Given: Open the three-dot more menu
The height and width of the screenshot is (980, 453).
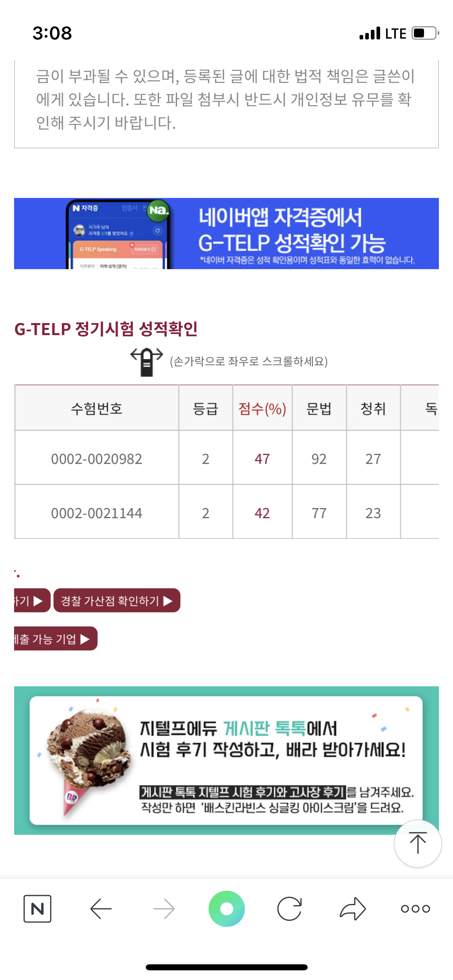Looking at the screenshot, I should click(x=416, y=908).
